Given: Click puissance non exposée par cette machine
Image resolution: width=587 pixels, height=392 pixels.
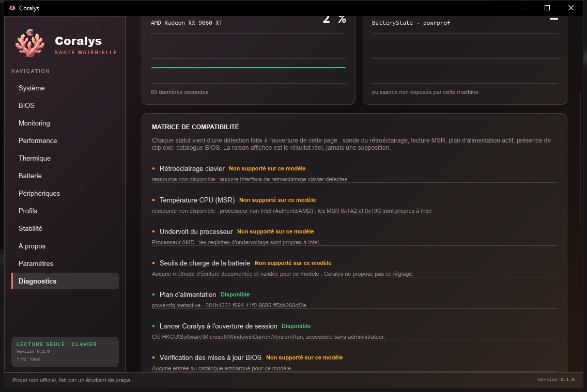Looking at the screenshot, I should click(x=425, y=92).
